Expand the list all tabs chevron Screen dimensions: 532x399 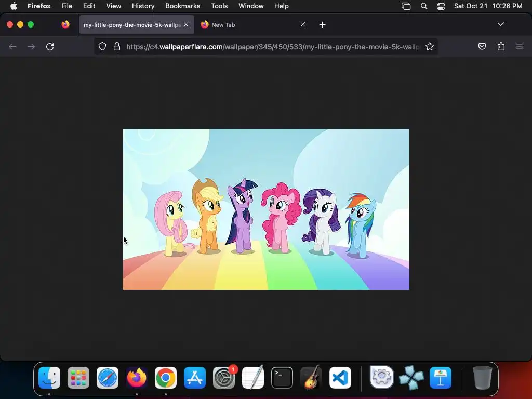tap(500, 24)
